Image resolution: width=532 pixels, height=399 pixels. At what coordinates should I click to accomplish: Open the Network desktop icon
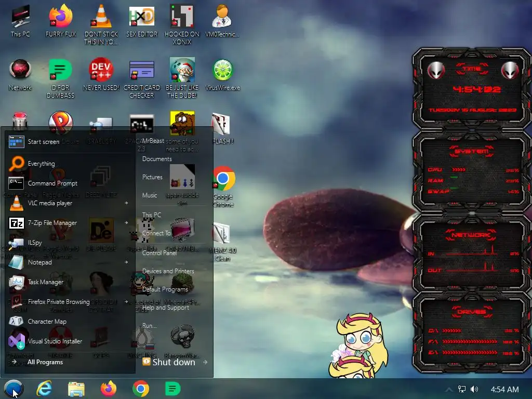[20, 75]
